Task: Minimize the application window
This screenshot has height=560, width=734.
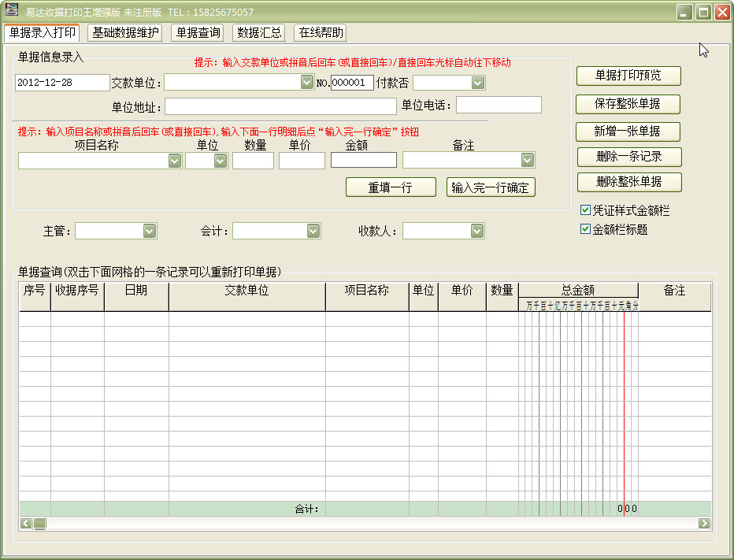Action: [x=684, y=12]
